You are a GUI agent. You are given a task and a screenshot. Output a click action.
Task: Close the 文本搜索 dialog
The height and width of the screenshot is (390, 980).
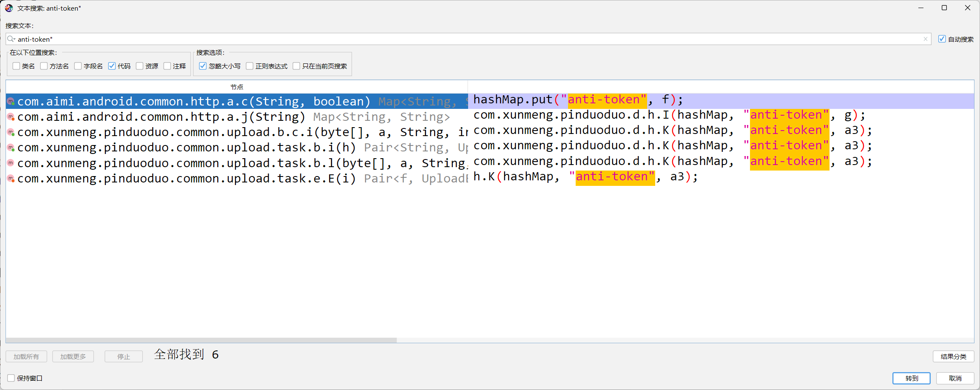tap(968, 8)
